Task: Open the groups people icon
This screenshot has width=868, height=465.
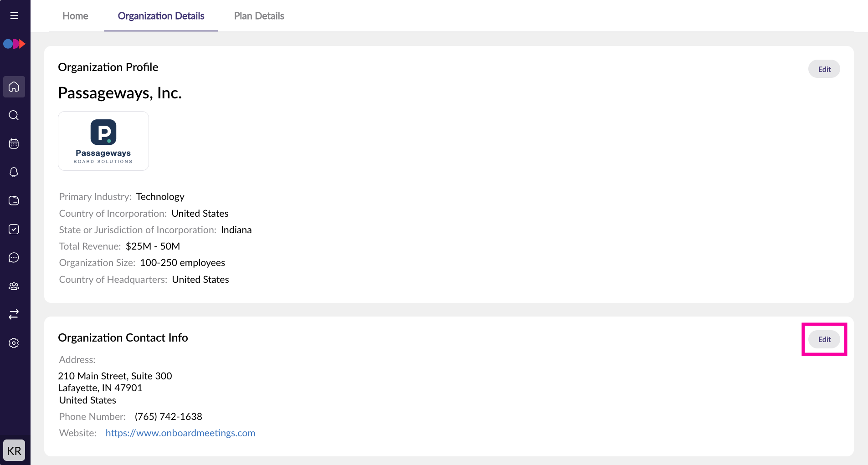Action: [14, 286]
